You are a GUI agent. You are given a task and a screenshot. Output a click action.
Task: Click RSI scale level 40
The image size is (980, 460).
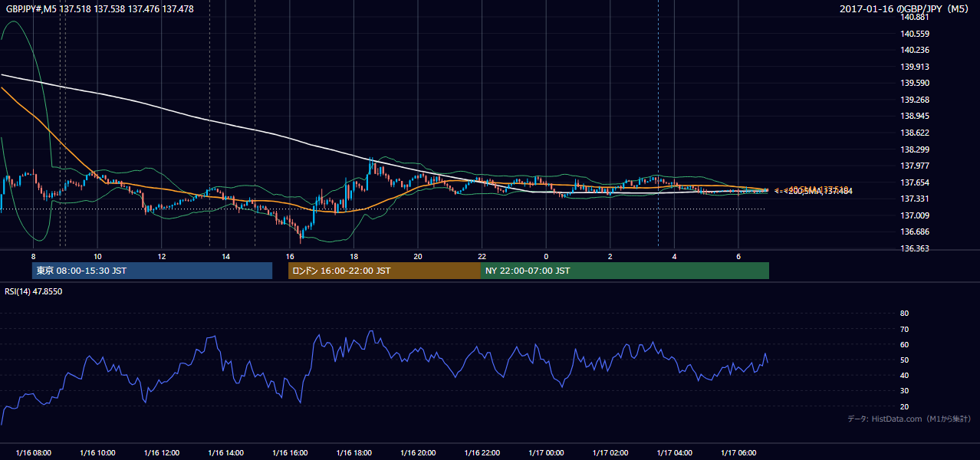pyautogui.click(x=904, y=375)
